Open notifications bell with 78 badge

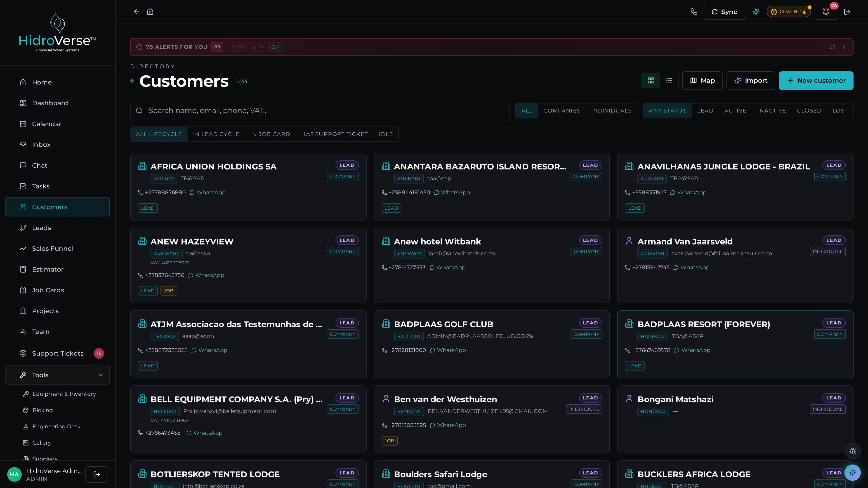coord(826,12)
